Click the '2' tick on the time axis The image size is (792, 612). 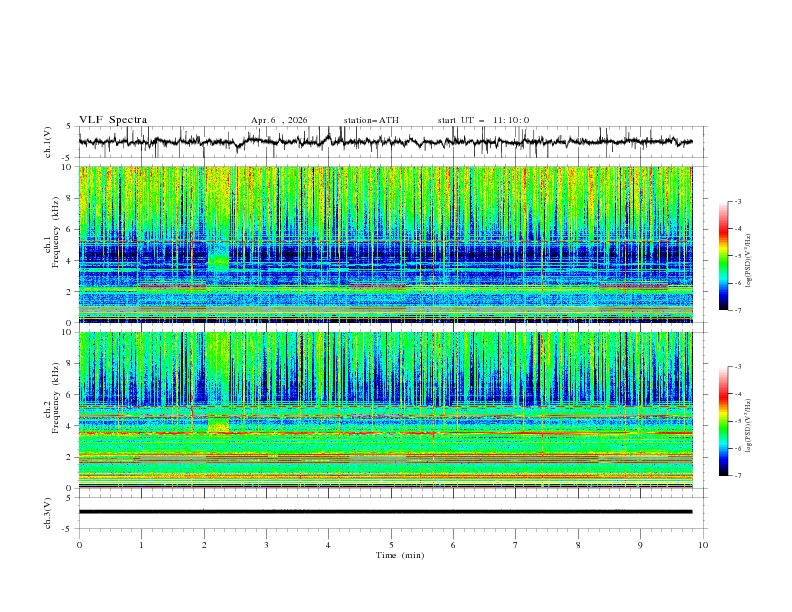click(204, 545)
